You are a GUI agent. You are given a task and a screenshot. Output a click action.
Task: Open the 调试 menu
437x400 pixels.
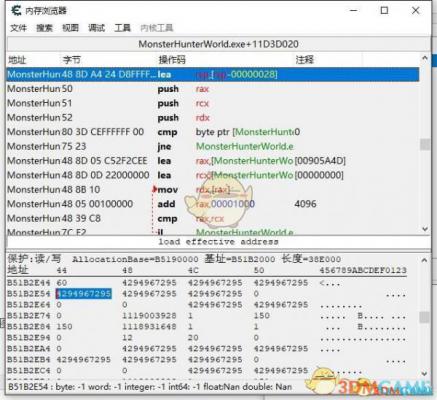(96, 28)
